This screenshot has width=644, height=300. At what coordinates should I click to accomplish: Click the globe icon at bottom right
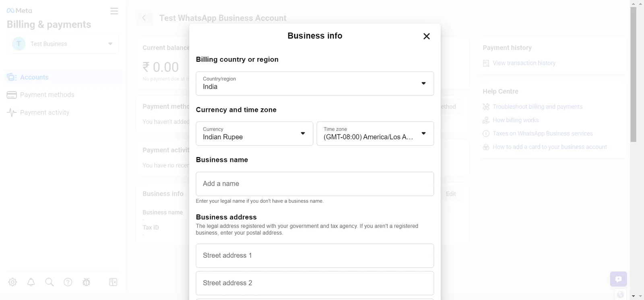point(620,295)
